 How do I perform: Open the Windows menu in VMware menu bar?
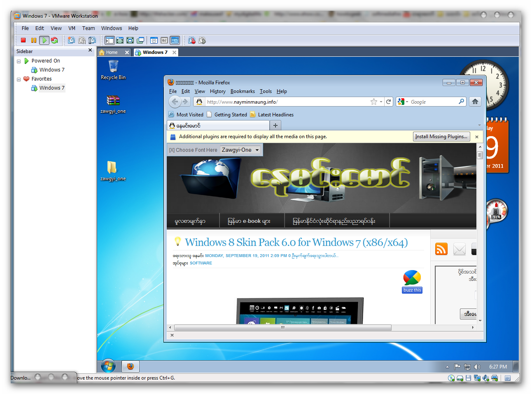(112, 28)
